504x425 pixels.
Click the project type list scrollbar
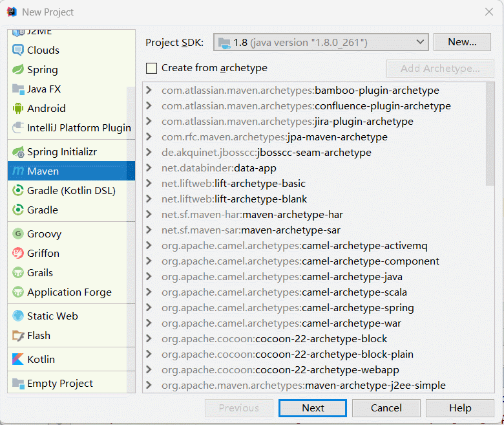point(131,240)
